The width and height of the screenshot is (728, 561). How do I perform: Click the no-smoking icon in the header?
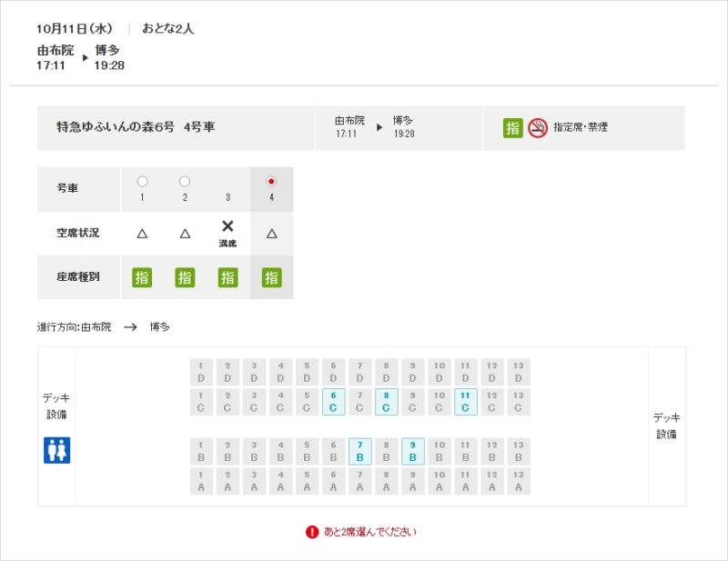(x=538, y=128)
